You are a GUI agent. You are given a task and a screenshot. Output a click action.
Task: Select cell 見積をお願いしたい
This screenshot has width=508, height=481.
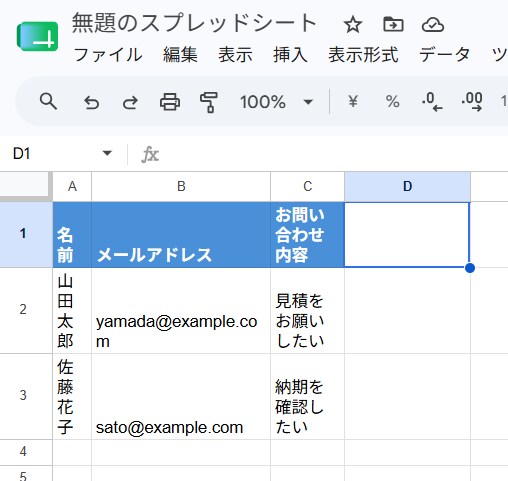[308, 310]
